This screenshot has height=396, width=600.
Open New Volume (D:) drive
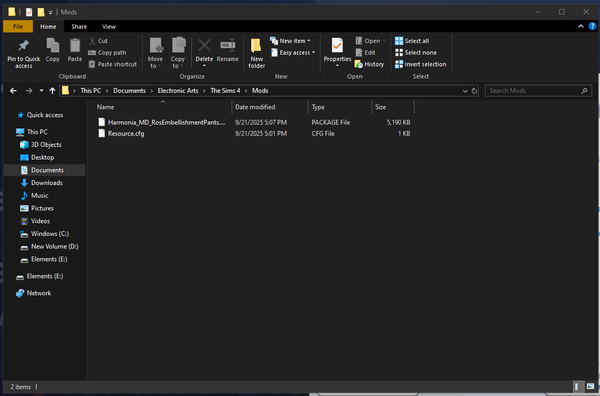54,246
